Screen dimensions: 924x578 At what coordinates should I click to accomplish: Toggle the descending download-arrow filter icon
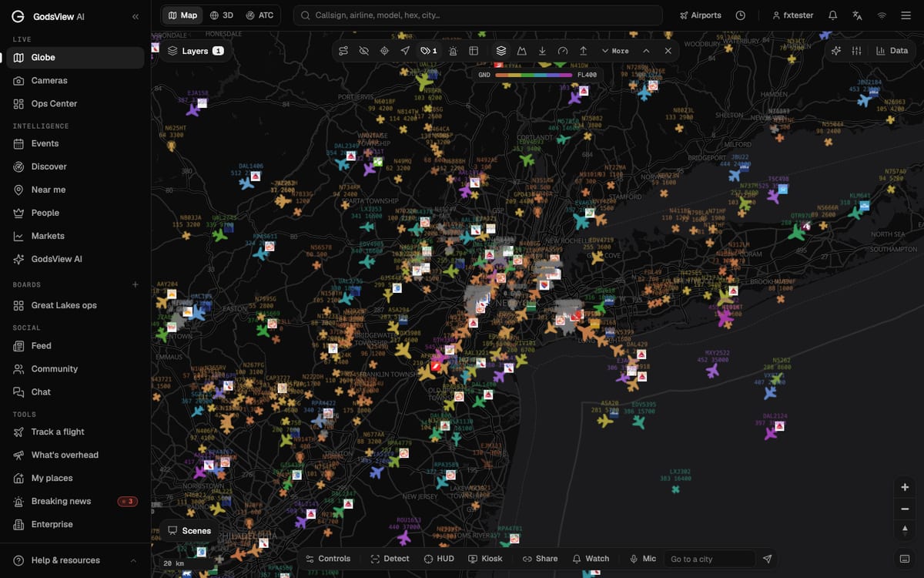(542, 51)
